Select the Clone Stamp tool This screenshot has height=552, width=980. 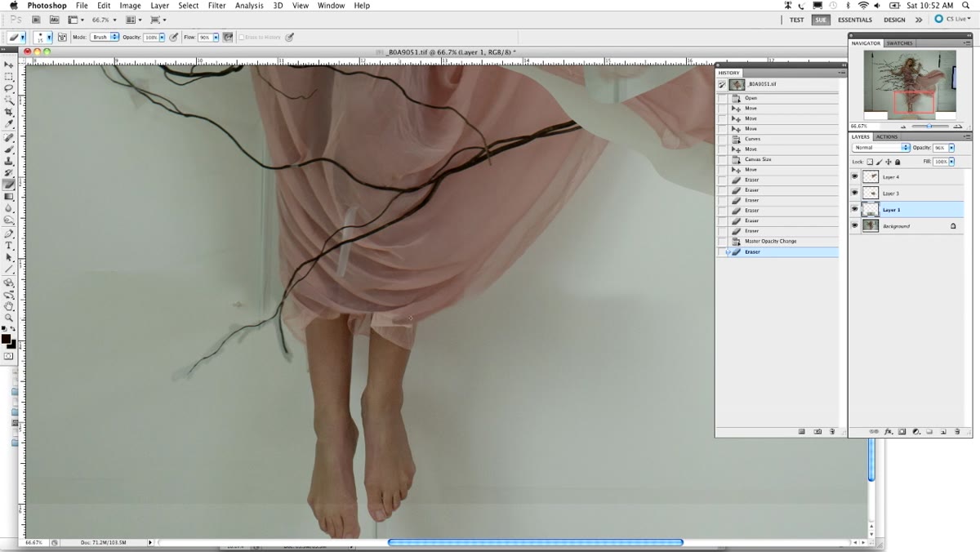(9, 161)
